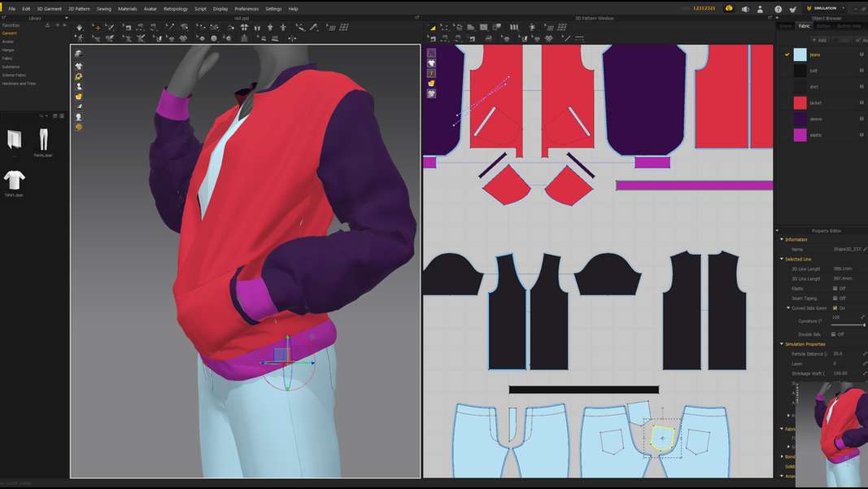The width and height of the screenshot is (868, 489).
Task: Select the elastic magenta fabric swatch
Action: (x=800, y=135)
